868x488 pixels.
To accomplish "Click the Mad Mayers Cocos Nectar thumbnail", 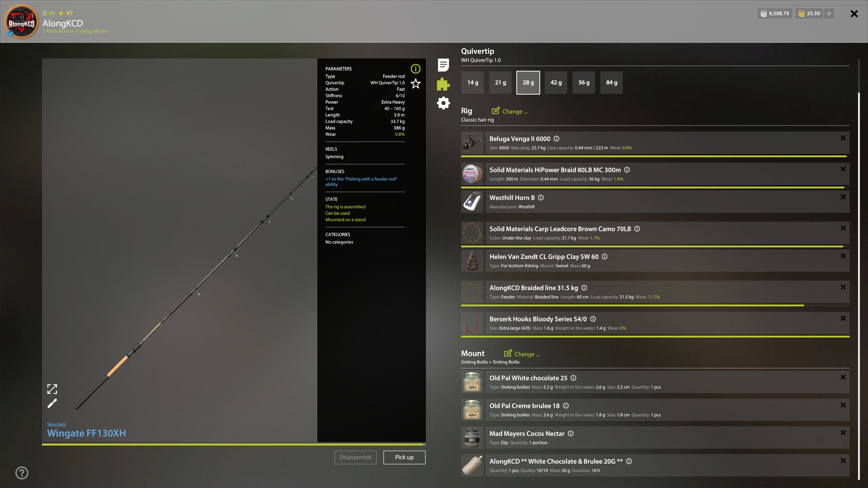I will click(472, 437).
